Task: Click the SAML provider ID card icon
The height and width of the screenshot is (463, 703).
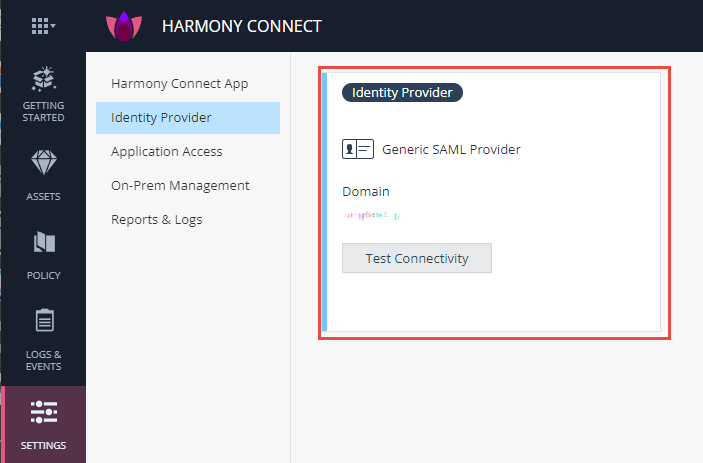Action: [357, 149]
